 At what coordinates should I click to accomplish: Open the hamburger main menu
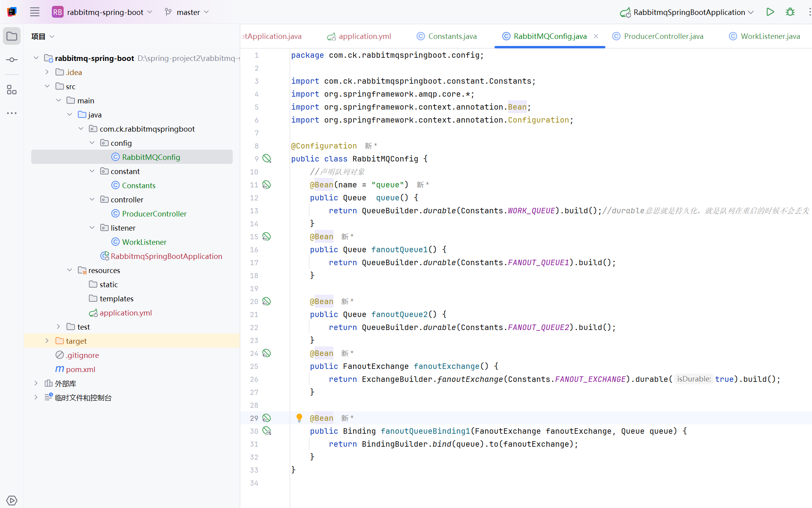pos(35,12)
